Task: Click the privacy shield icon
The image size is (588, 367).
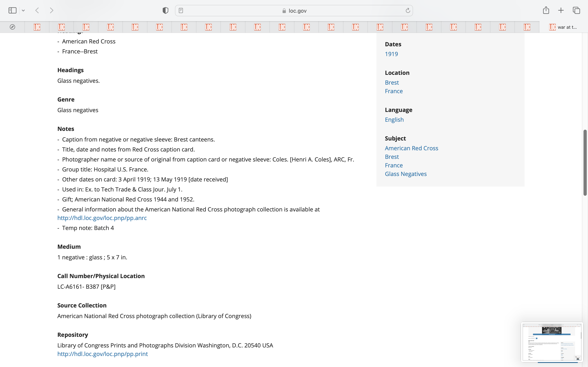Action: pos(165,10)
